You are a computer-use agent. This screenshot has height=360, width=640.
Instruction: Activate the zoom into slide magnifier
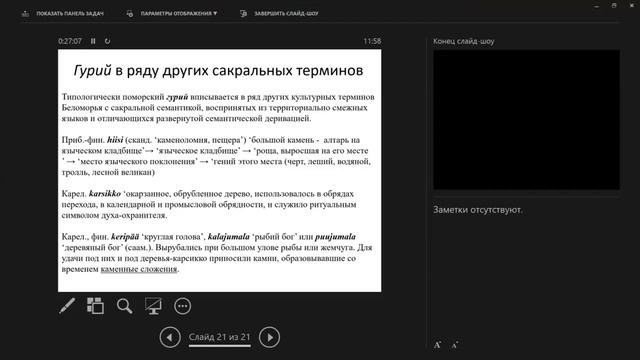coord(124,306)
